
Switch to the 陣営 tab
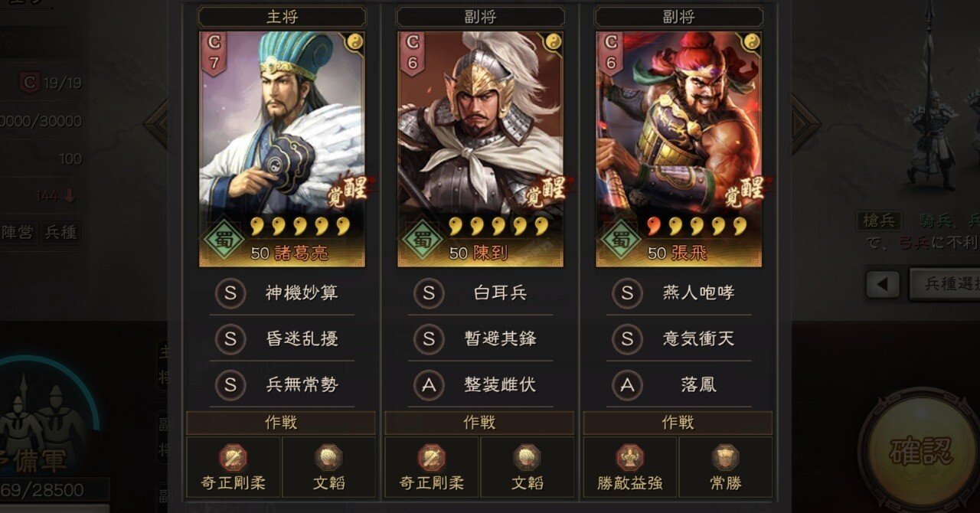(18, 233)
